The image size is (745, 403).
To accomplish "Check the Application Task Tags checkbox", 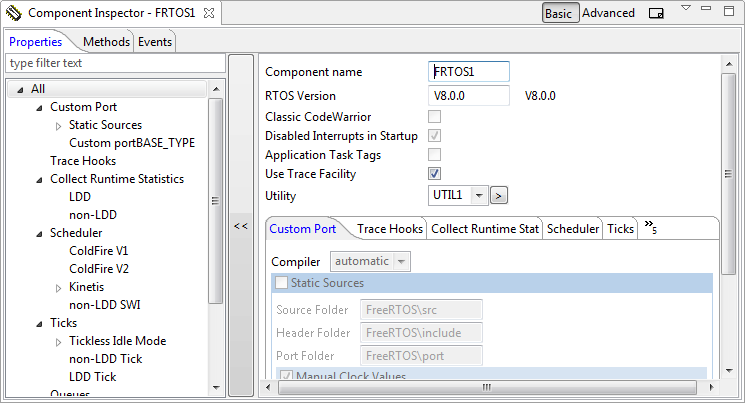I will coord(435,155).
